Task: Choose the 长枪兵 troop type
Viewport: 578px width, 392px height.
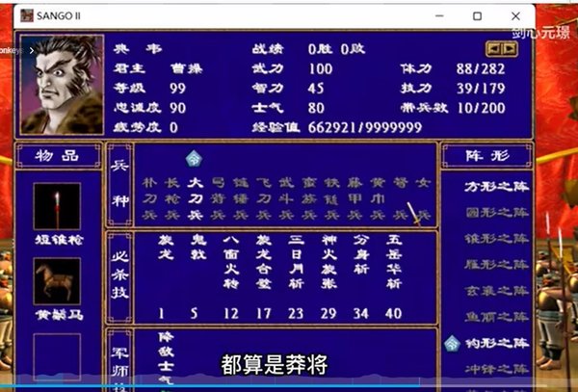Action: click(172, 199)
